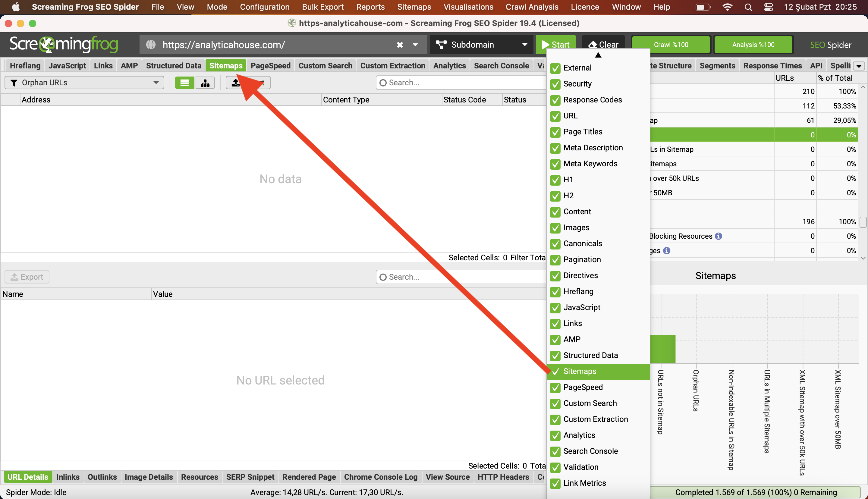
Task: Click the scroll-up triangle in tab list
Action: point(598,55)
